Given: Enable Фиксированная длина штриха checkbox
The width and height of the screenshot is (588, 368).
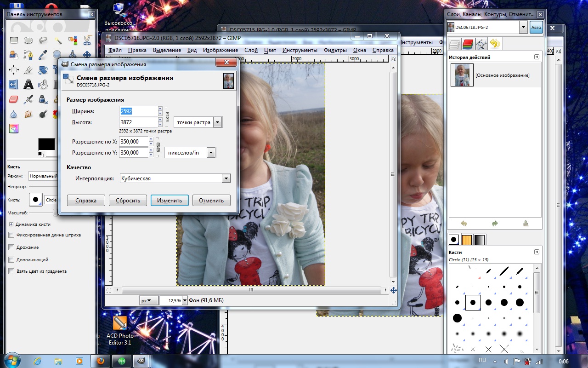Looking at the screenshot, I should click(x=11, y=235).
